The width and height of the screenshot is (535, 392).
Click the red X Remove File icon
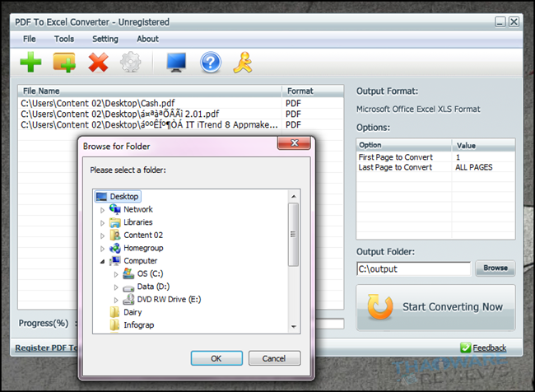(x=98, y=63)
